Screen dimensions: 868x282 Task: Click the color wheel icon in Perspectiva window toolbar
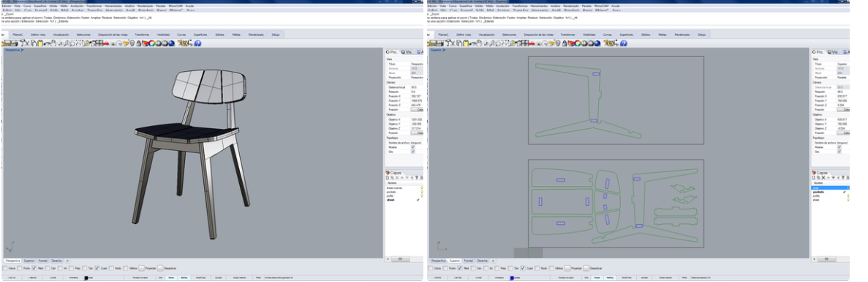[151, 43]
